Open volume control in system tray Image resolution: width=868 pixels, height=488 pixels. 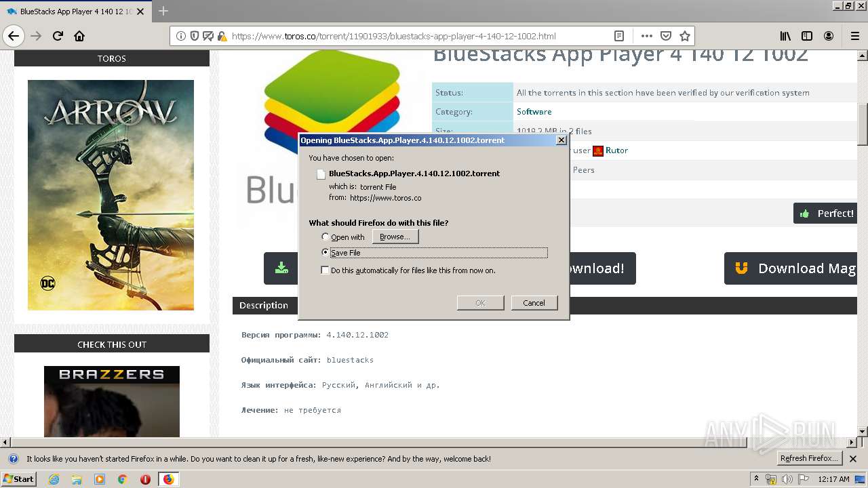tap(787, 479)
